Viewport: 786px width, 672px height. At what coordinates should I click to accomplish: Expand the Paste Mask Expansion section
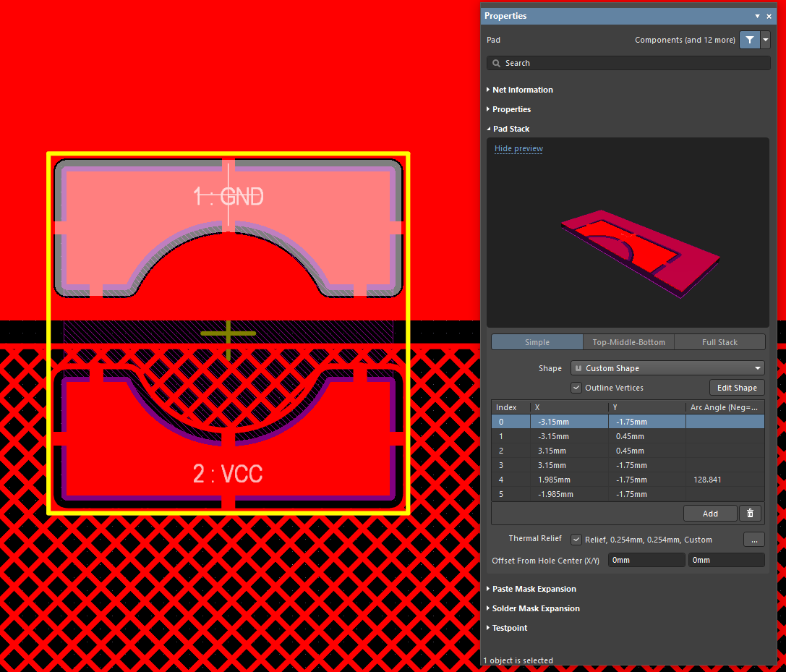tap(534, 589)
